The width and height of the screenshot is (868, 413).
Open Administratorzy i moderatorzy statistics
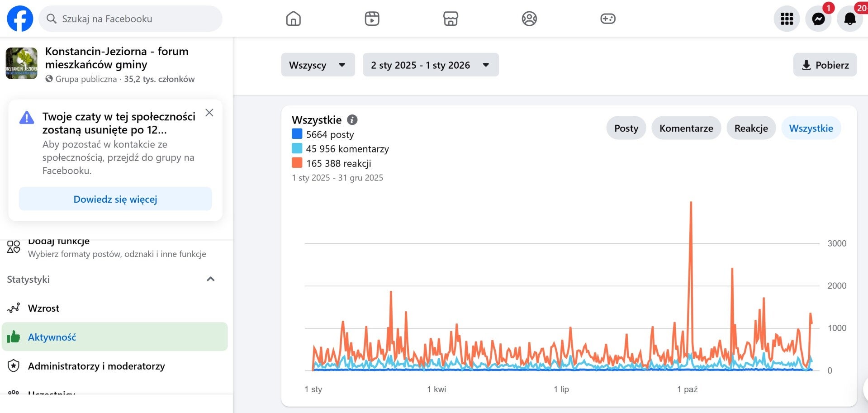[96, 366]
